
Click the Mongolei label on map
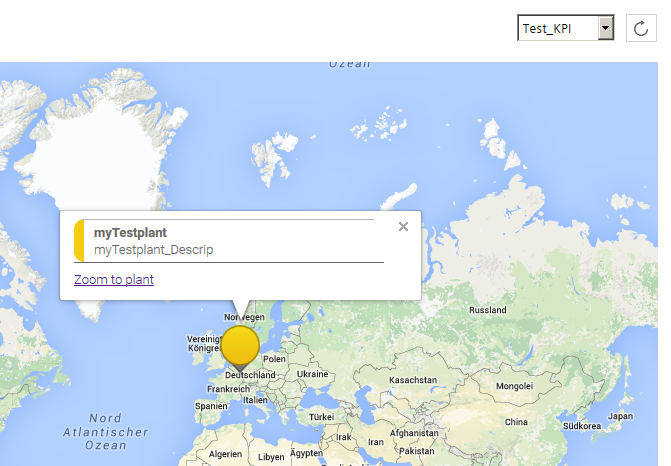(x=514, y=386)
